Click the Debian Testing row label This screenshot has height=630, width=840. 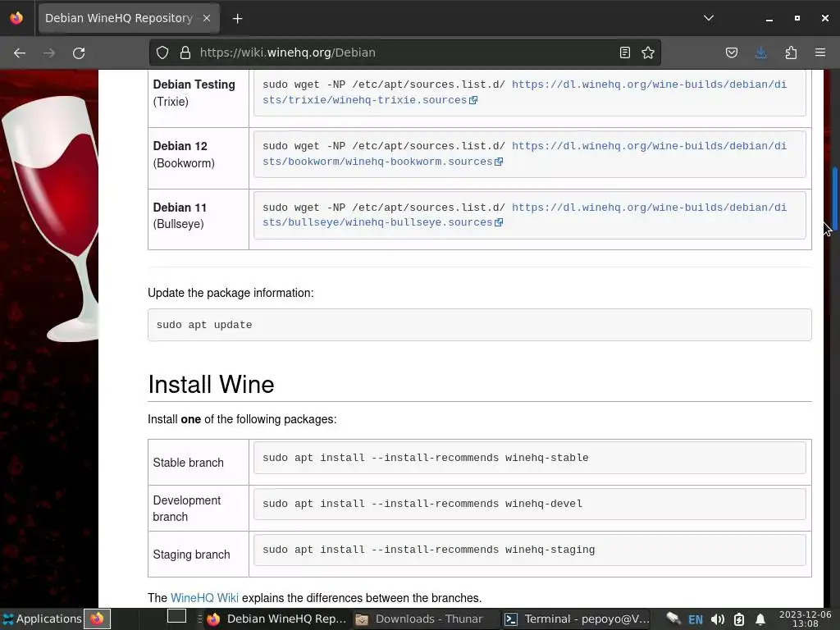tap(194, 93)
